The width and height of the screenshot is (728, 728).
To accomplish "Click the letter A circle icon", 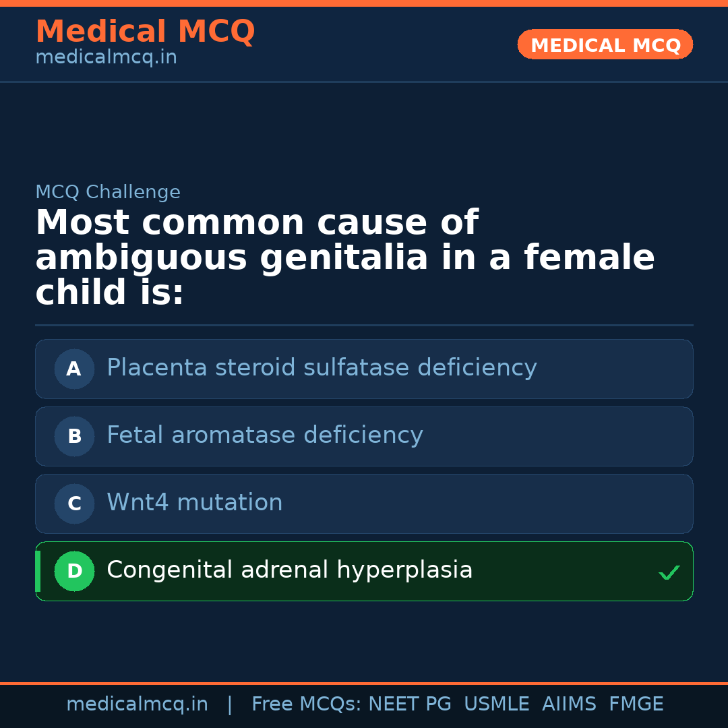I will (x=74, y=369).
